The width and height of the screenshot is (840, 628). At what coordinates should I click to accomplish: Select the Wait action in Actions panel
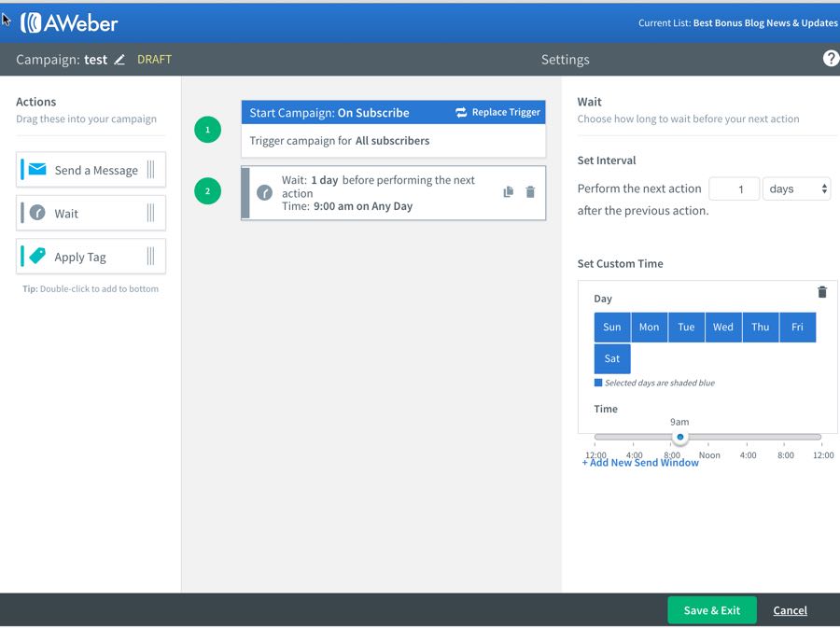tap(91, 213)
